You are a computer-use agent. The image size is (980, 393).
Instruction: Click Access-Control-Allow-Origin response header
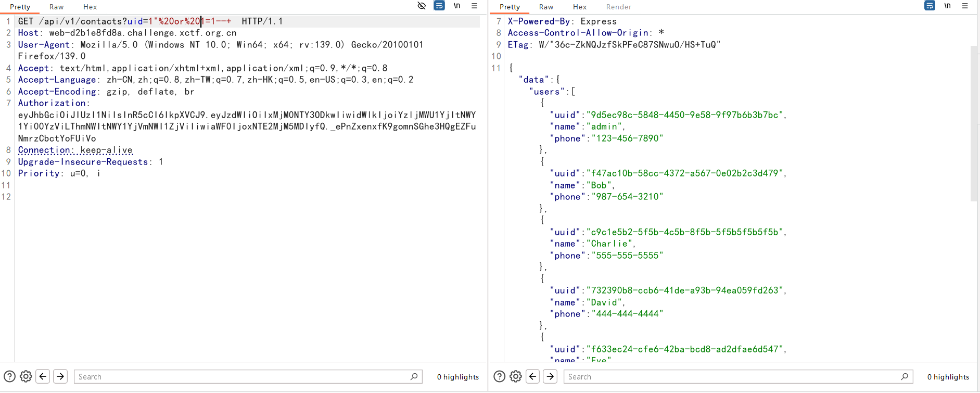586,33
